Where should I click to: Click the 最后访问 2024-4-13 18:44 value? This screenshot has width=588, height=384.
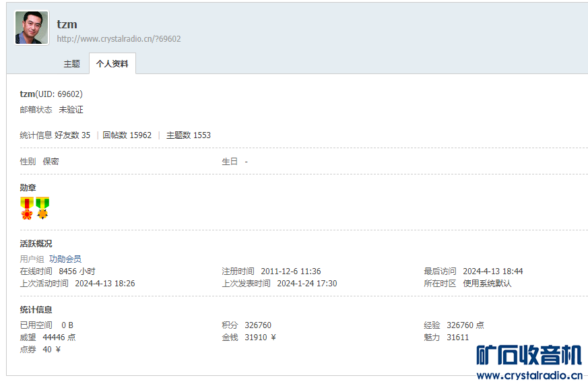(492, 271)
